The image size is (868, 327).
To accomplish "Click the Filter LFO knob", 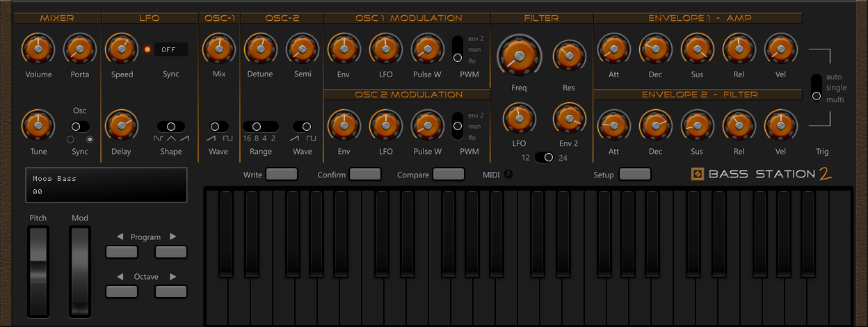I will pos(519,119).
